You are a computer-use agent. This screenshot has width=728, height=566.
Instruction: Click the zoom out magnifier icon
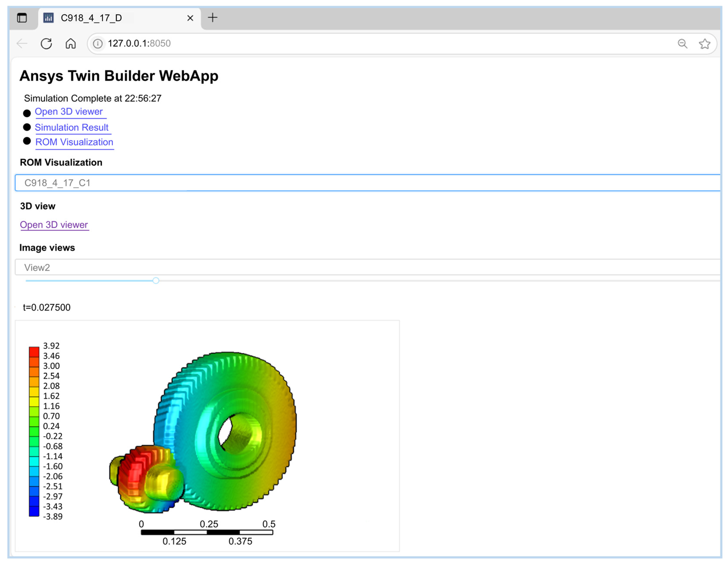pyautogui.click(x=682, y=44)
